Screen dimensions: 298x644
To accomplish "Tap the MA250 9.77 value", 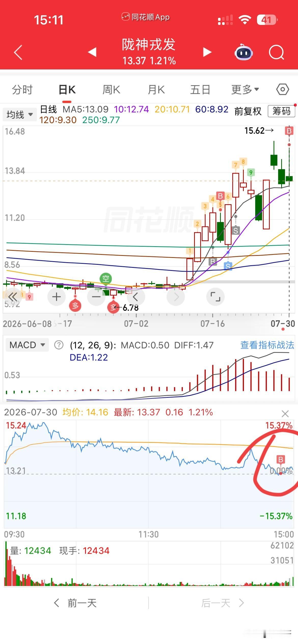I will pos(101,120).
